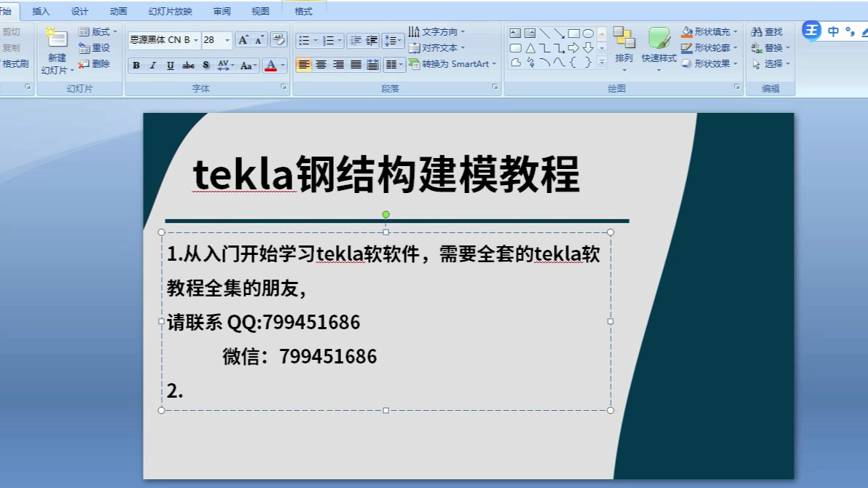Image resolution: width=868 pixels, height=488 pixels.
Task: Click 查找 find button
Action: (767, 32)
